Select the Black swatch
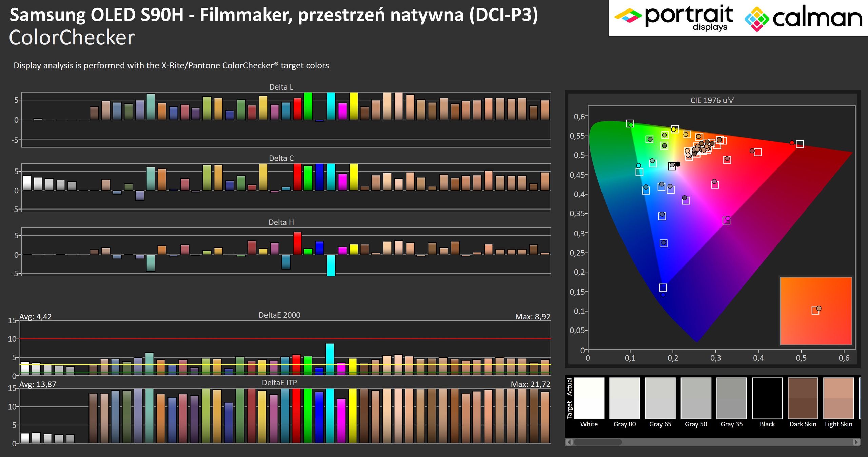Viewport: 868px width, 457px height. [767, 398]
